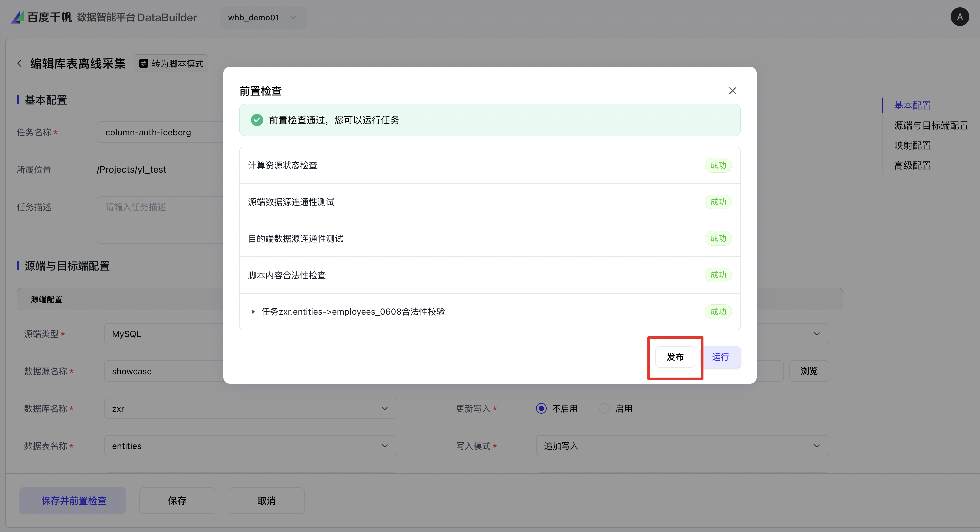Switch via 转为脚本模式 button
Image resolution: width=980 pixels, height=532 pixels.
tap(171, 63)
